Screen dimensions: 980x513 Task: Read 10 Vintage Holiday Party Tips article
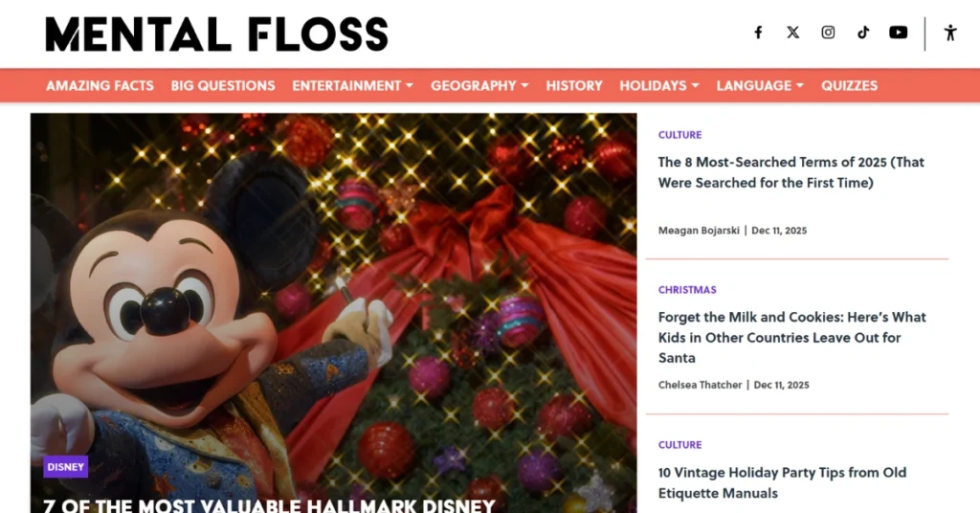783,483
